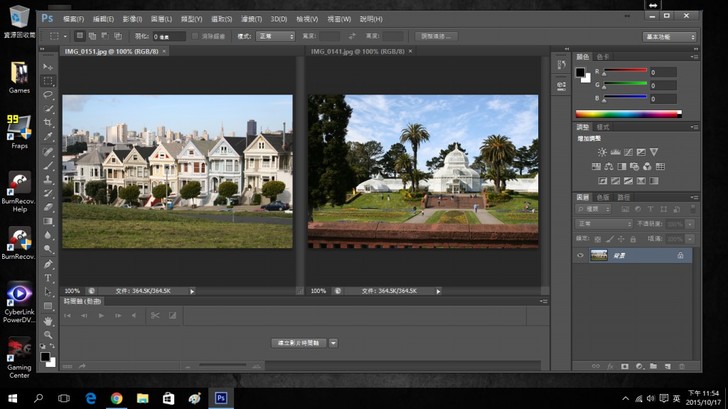Viewport: 728px width, 409px height.
Task: Open Google Chrome from the taskbar
Action: [x=117, y=398]
